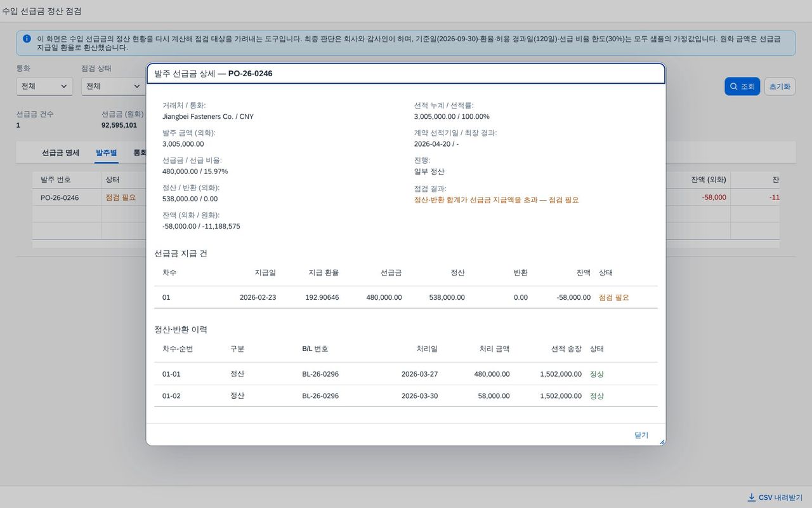Click the 점검 필요 status in payment row 01

614,297
